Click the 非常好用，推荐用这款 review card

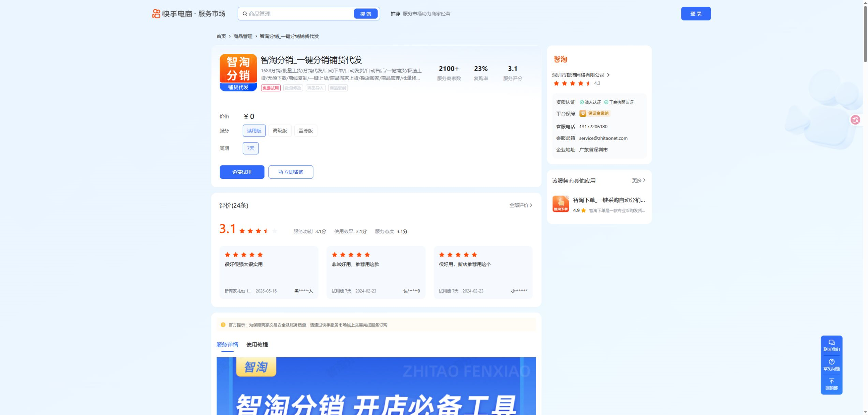pos(376,272)
